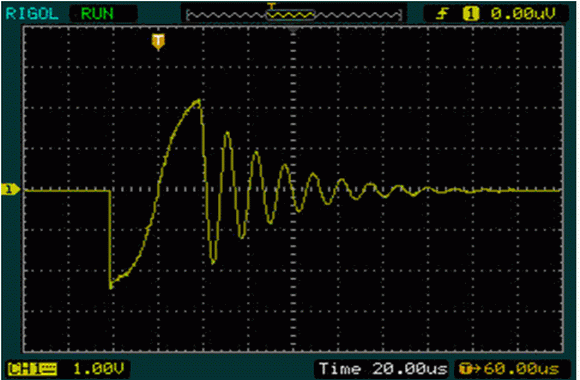
Task: Click the negative step minimum of waveform
Action: [x=111, y=286]
